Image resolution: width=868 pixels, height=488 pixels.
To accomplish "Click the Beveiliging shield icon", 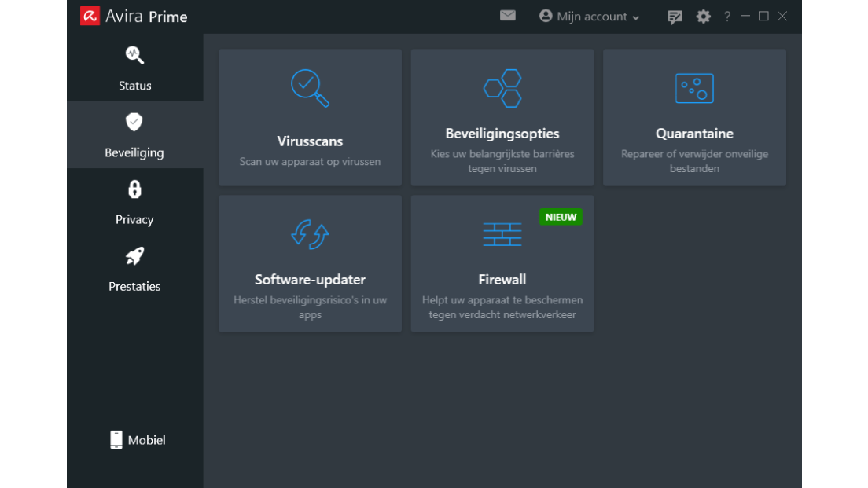I will pos(134,123).
